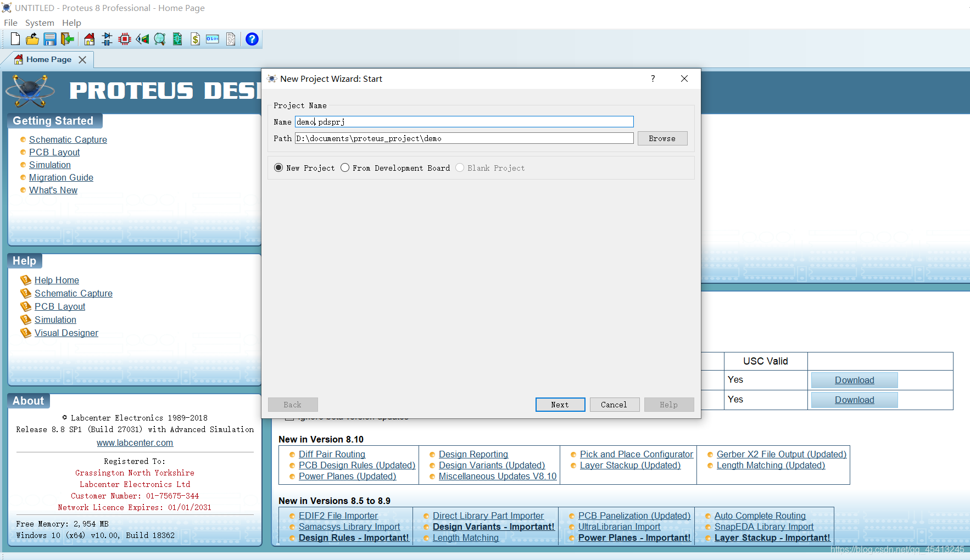Click the USC Valid column header
The image size is (970, 560).
766,361
